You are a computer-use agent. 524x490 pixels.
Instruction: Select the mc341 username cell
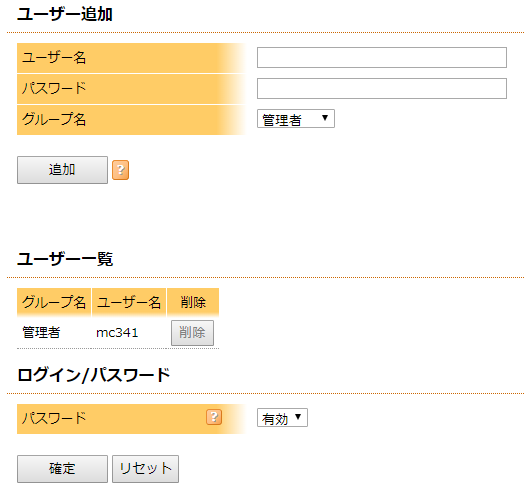point(117,333)
